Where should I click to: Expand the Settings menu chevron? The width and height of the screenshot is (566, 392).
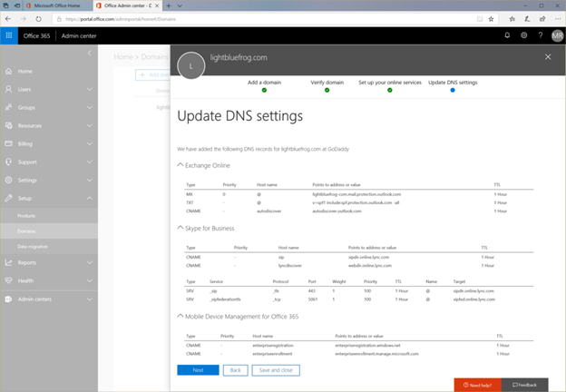click(90, 180)
